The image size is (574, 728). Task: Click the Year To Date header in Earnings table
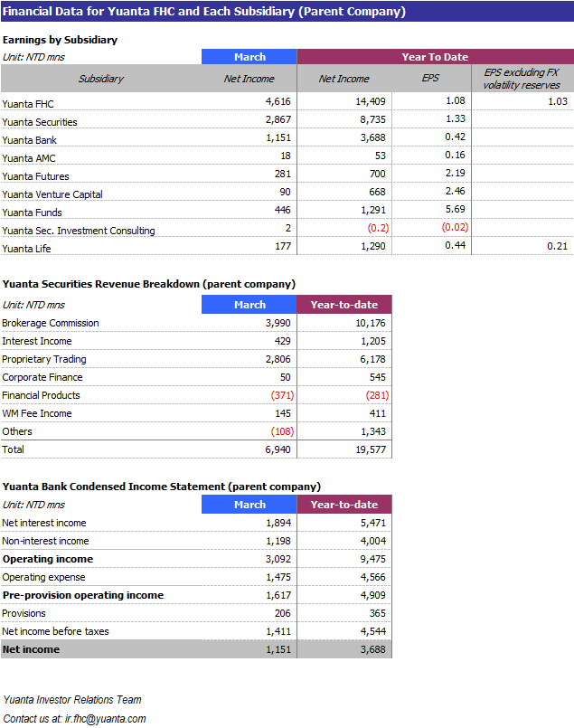point(435,57)
